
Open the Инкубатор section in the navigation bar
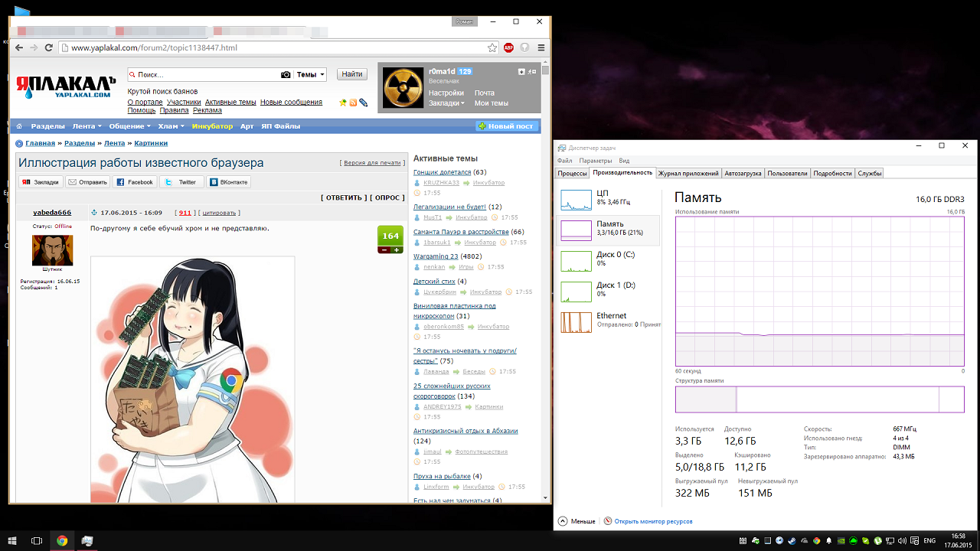pos(212,126)
